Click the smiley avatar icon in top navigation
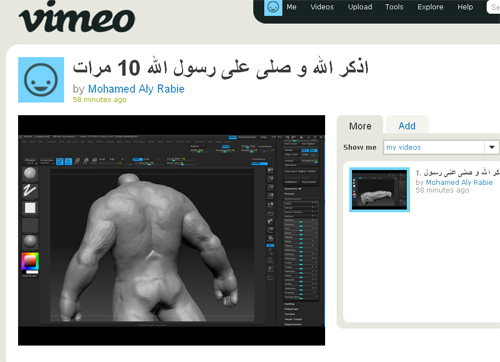Screen dimensions: 500x362 (273, 7)
